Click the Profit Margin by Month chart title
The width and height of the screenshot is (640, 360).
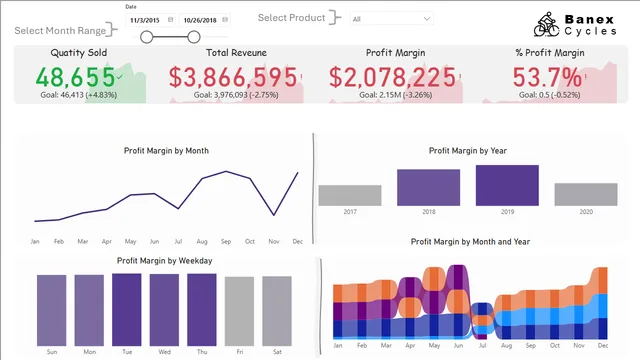pos(166,151)
